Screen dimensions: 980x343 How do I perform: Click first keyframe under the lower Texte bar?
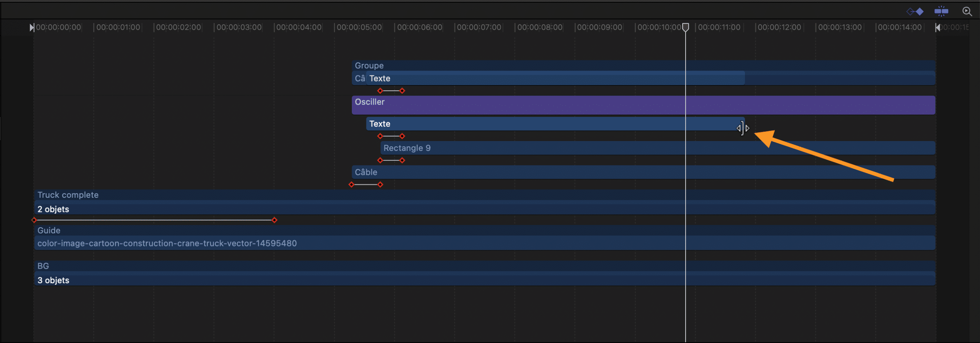tap(380, 136)
